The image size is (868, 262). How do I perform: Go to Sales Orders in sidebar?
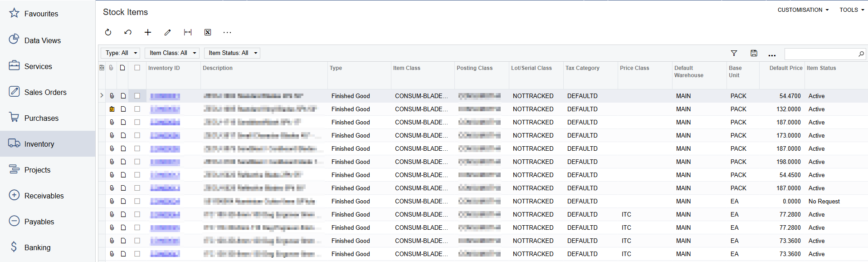(x=45, y=92)
